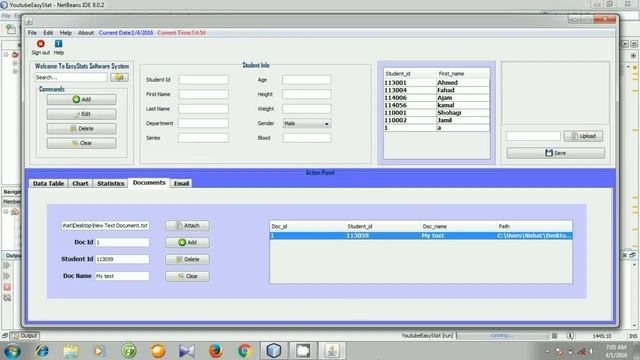Image resolution: width=640 pixels, height=360 pixels.
Task: Click the NetBeans cube icon on taskbar
Action: 274,351
